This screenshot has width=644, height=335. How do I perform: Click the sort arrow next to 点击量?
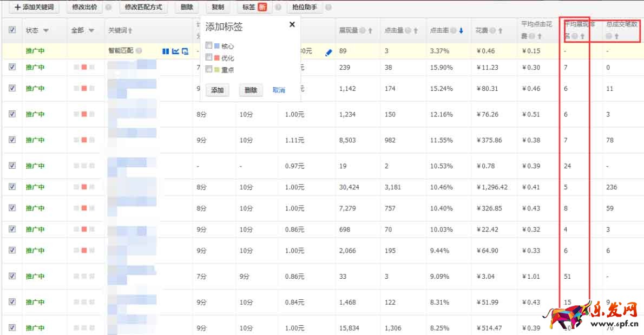tap(416, 31)
